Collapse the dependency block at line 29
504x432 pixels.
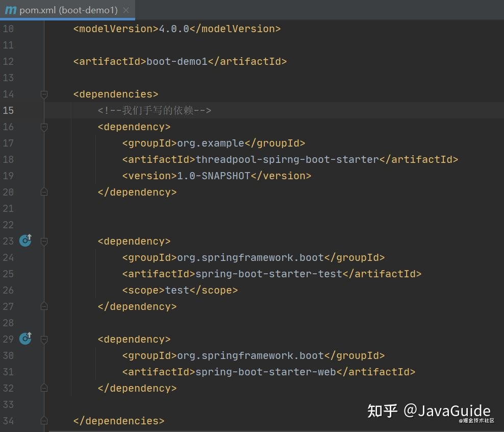44,340
